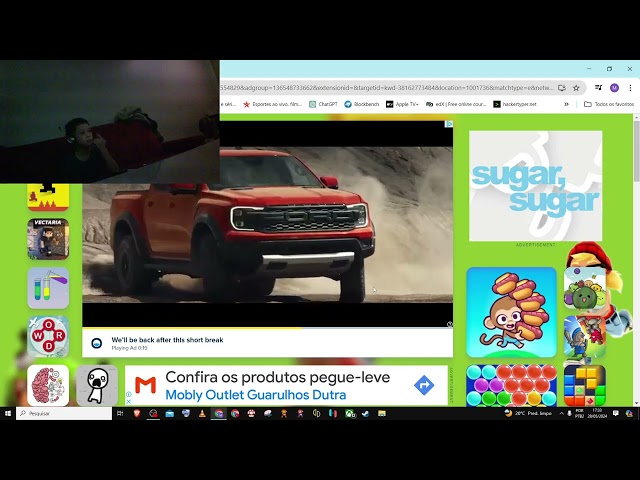The image size is (640, 480).
Task: Open the install/cast icon in address bar
Action: 562,88
